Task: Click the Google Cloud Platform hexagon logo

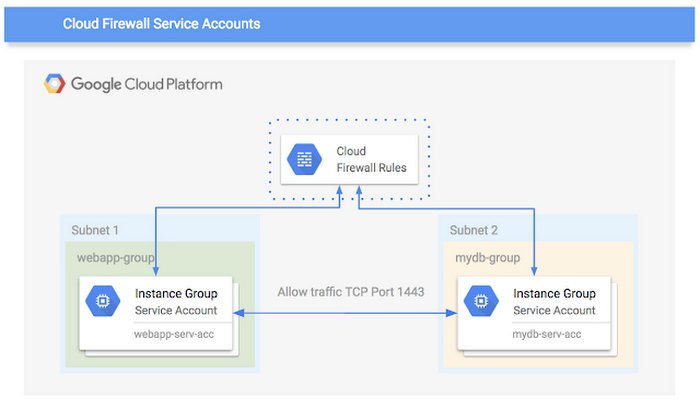Action: (x=54, y=84)
